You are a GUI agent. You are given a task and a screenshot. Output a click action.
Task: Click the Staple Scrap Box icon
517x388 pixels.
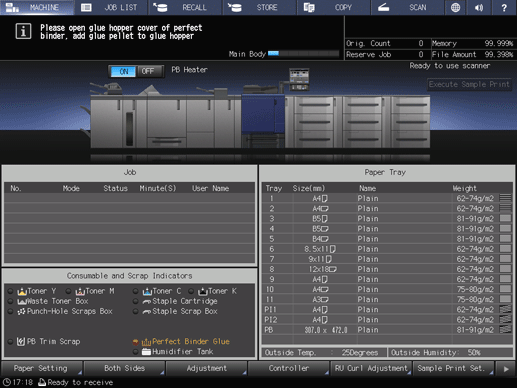pyautogui.click(x=147, y=312)
